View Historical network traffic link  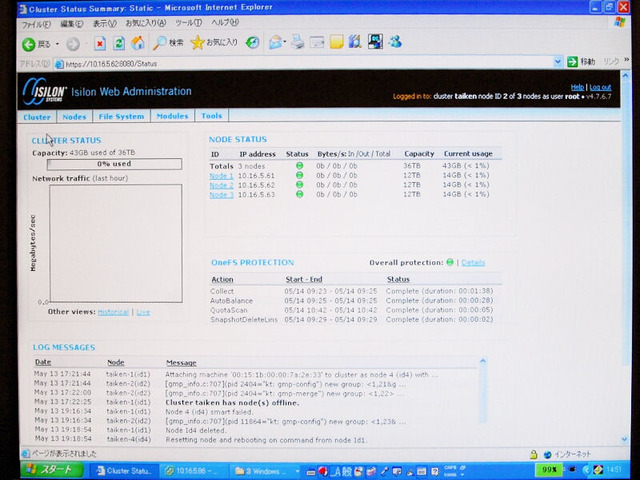pos(113,312)
